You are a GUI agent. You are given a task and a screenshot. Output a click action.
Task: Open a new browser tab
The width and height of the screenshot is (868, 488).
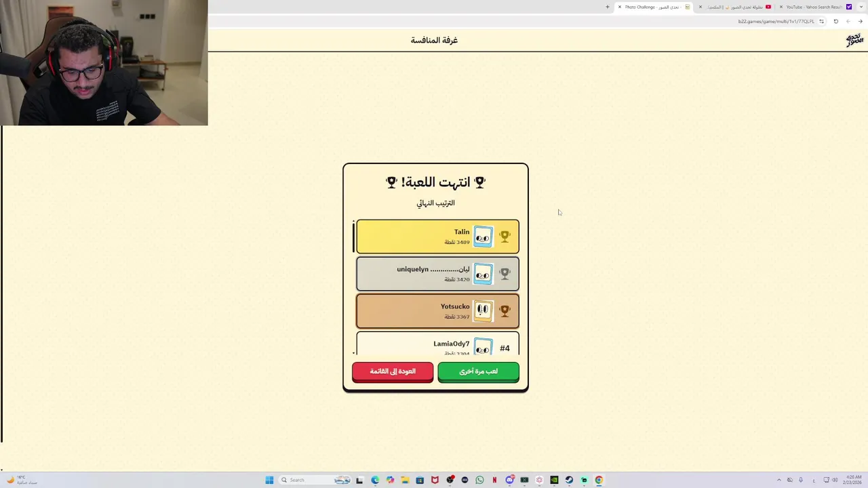click(608, 7)
